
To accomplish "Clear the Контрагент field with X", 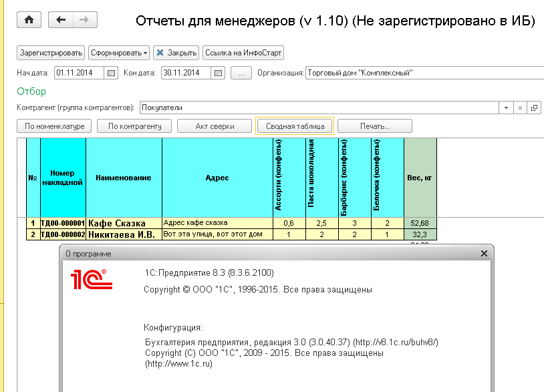I will [520, 108].
